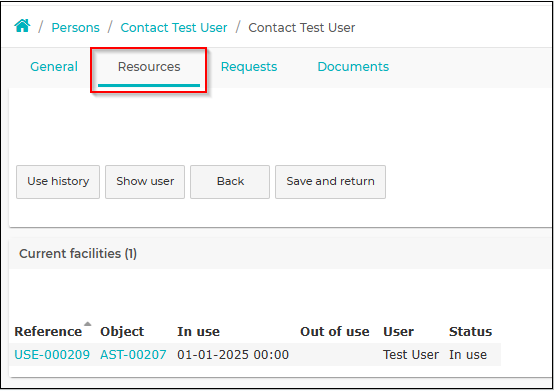The width and height of the screenshot is (554, 391).
Task: Toggle the sort arrow next to Reference
Action: pyautogui.click(x=88, y=324)
